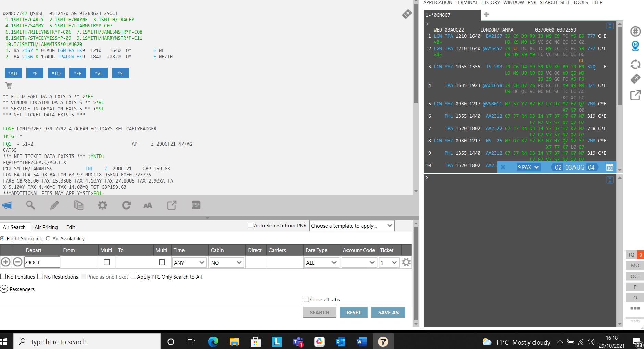Open File Explorer from the taskbar

pyautogui.click(x=234, y=341)
